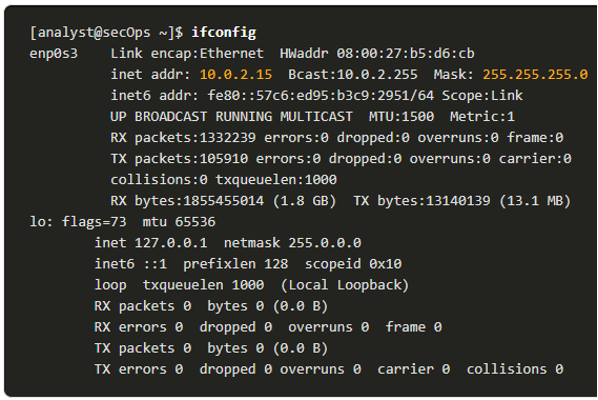Click the Scope:Link text

click(482, 95)
